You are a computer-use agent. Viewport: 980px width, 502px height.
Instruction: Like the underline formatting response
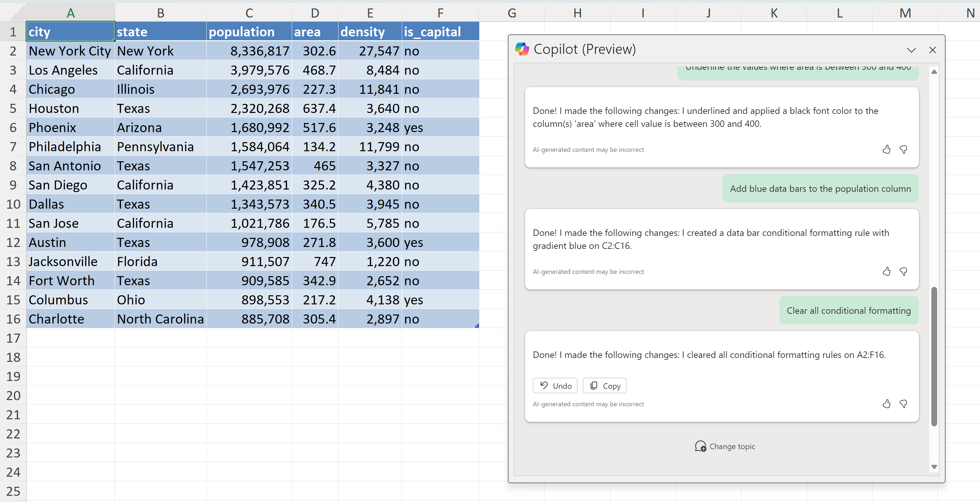pyautogui.click(x=887, y=150)
